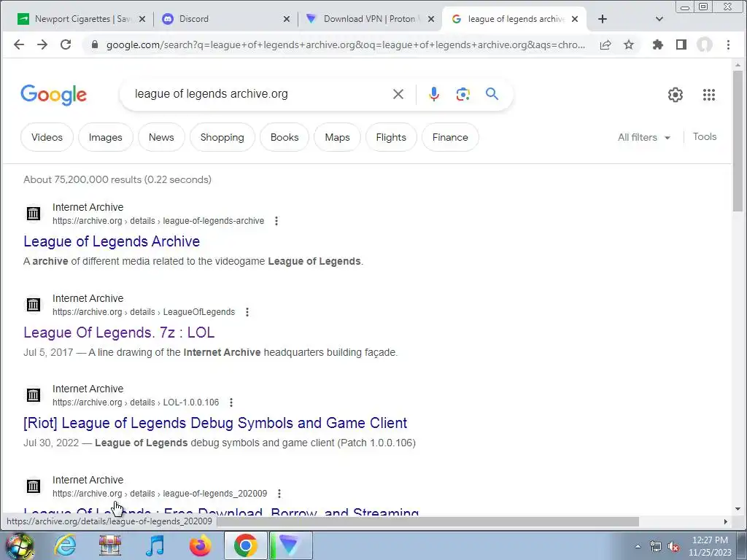Viewport: 747px width, 560px height.
Task: Close the Newport Cigarettes tab
Action: 142,19
